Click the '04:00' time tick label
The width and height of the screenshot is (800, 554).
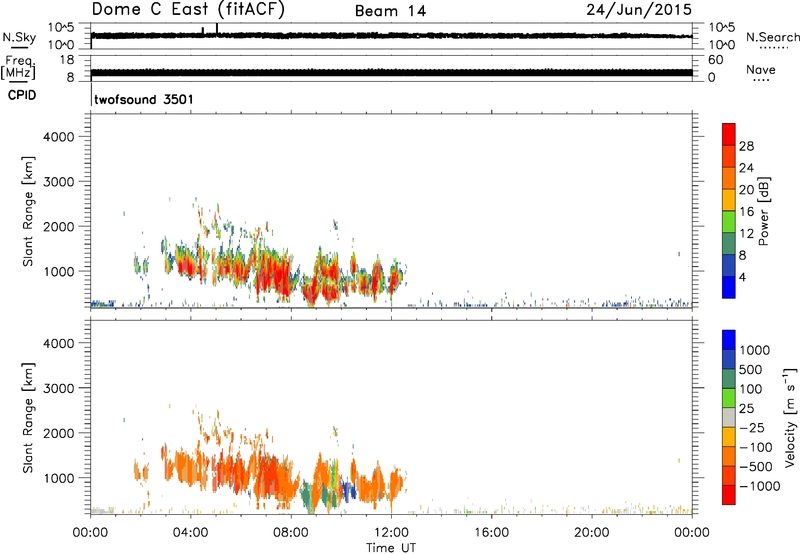(190, 533)
